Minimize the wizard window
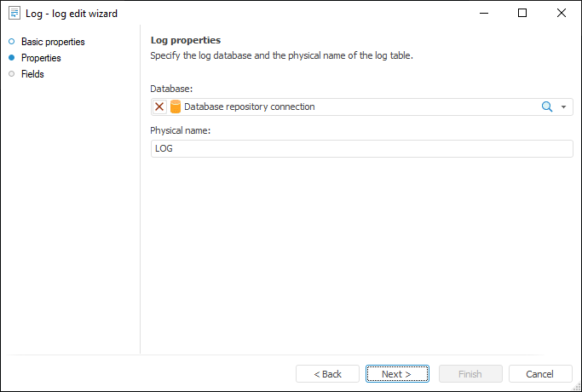Screen dimensions: 582x392 [484, 13]
